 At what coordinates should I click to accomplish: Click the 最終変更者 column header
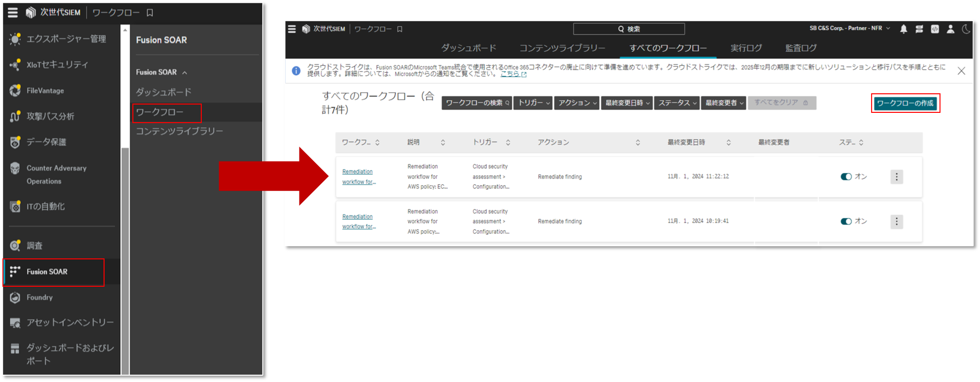coord(774,143)
